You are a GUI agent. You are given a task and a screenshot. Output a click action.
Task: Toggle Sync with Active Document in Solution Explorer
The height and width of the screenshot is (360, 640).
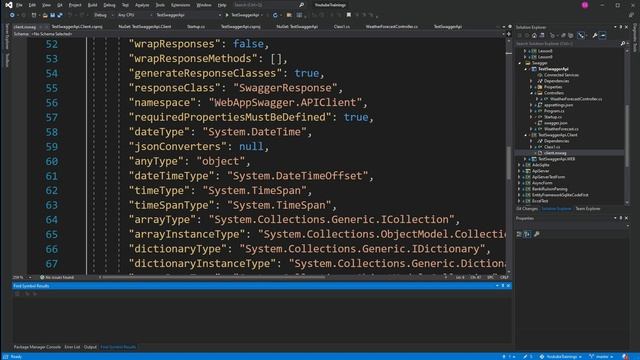point(581,36)
